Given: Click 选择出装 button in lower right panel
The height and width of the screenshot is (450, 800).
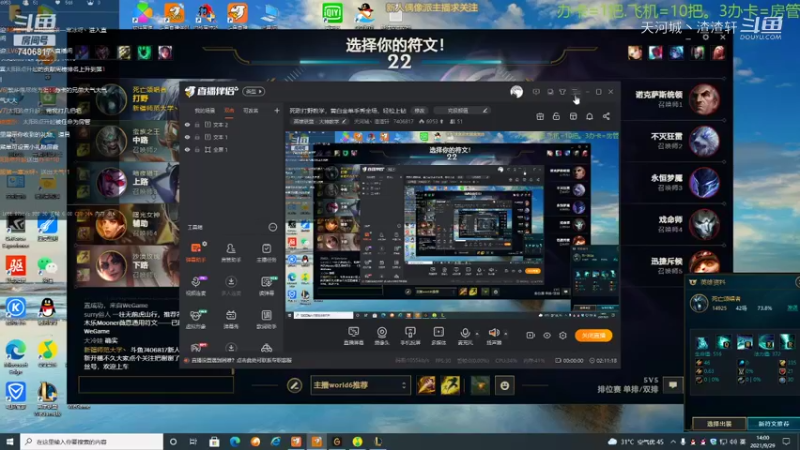Looking at the screenshot, I should click(x=719, y=423).
